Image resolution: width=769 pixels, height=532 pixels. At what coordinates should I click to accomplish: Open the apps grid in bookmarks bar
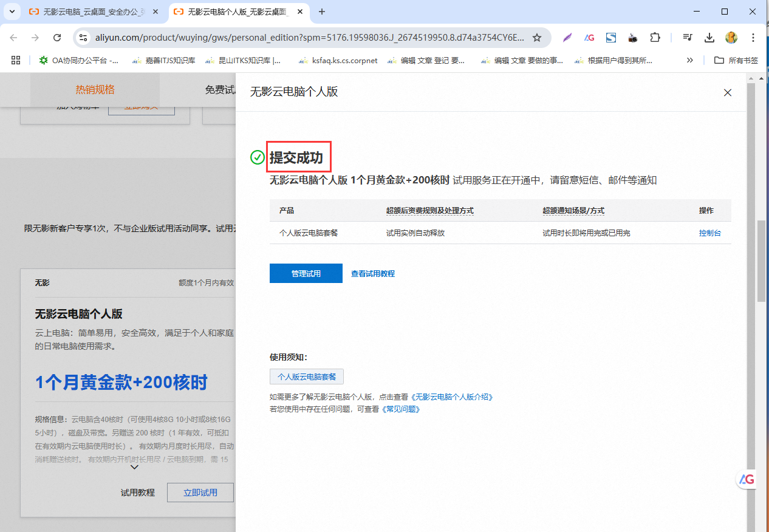[x=16, y=60]
